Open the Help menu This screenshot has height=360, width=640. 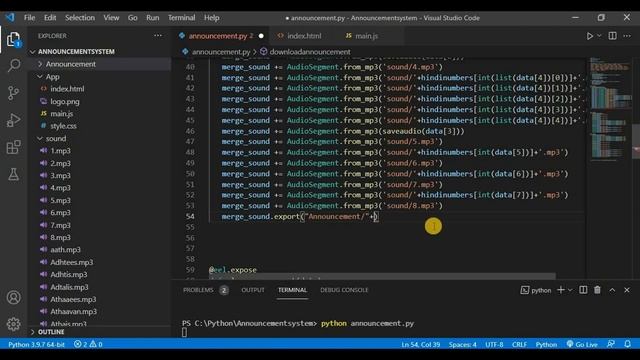click(x=211, y=18)
